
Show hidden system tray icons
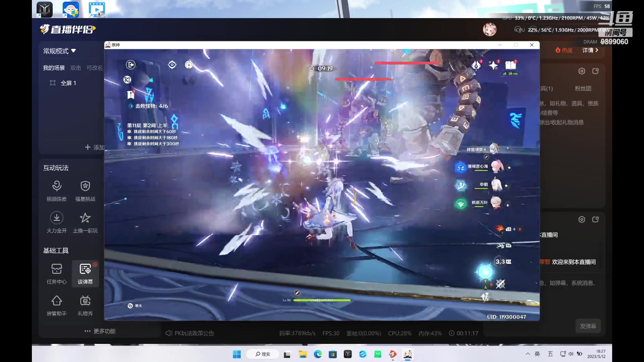[x=528, y=354]
